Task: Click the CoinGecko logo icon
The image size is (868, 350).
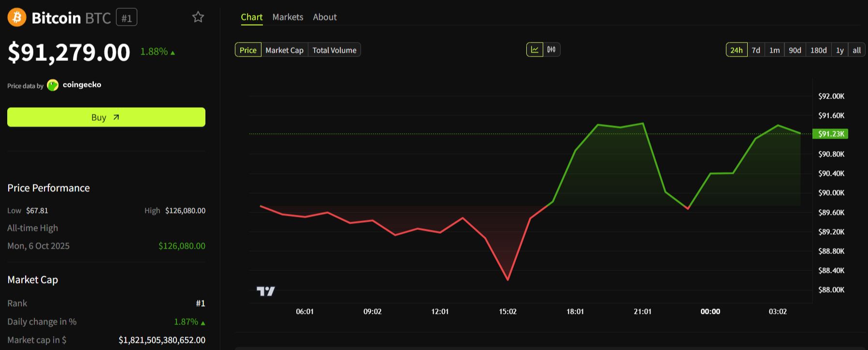Action: click(53, 85)
